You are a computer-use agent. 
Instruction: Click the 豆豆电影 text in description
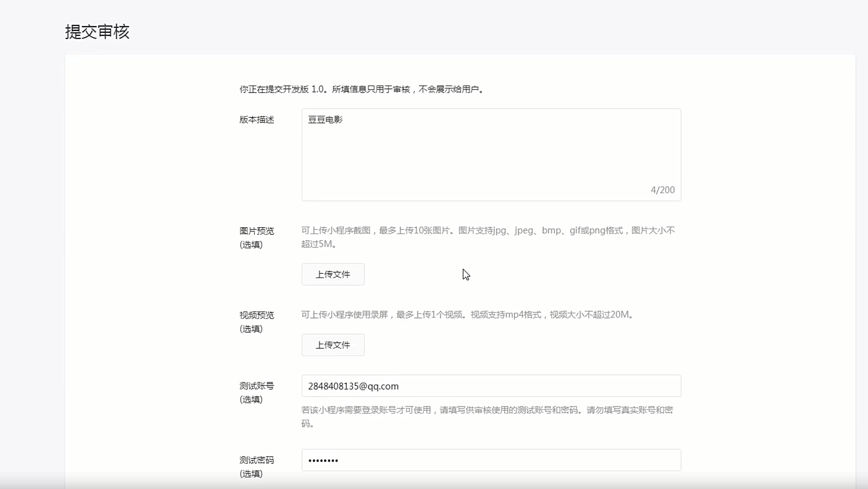tap(325, 120)
